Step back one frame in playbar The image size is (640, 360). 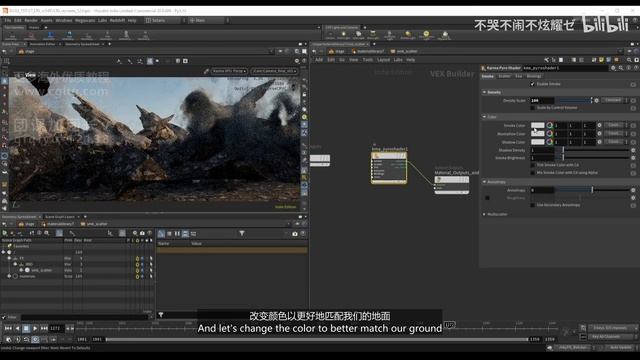click(x=17, y=328)
